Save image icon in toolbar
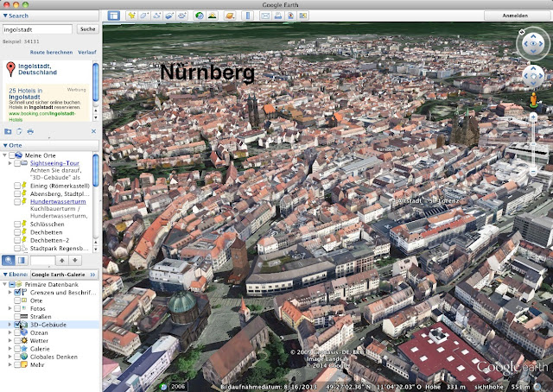This screenshot has height=392, width=553. 290,16
